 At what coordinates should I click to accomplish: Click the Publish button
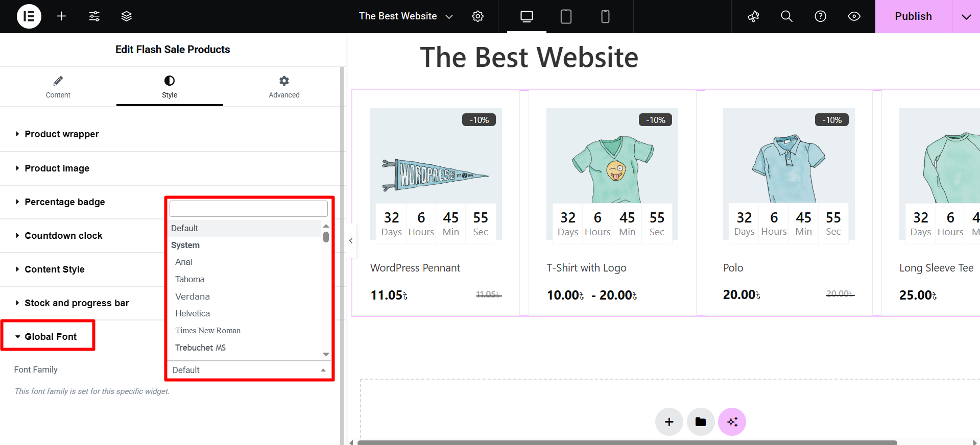click(913, 16)
